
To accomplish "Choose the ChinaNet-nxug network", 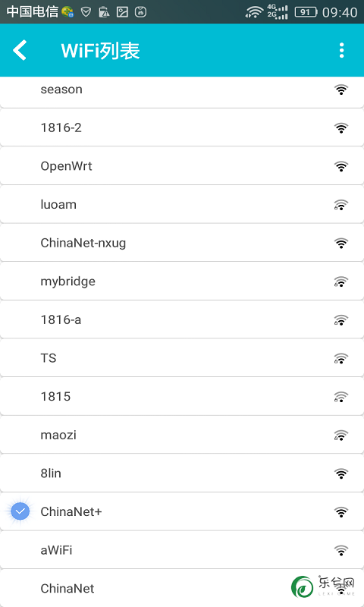I will point(182,243).
